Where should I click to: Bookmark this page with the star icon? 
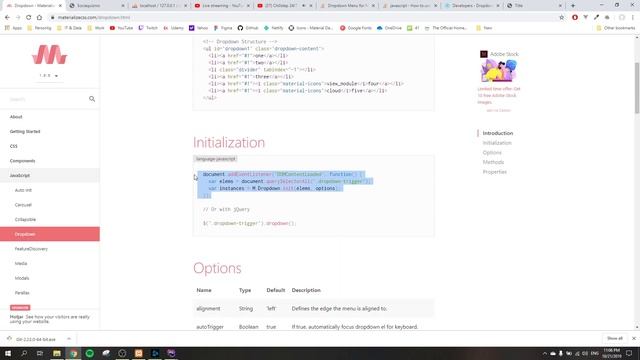[562, 17]
